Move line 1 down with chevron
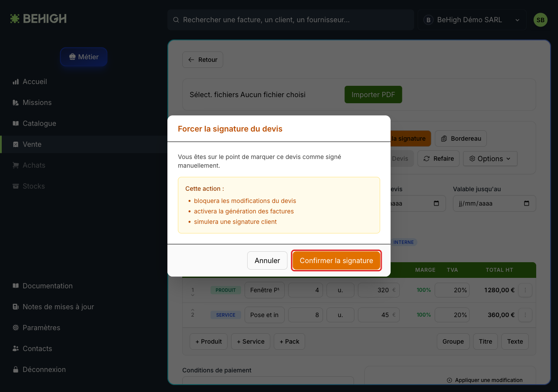This screenshot has width=558, height=392. [x=193, y=295]
